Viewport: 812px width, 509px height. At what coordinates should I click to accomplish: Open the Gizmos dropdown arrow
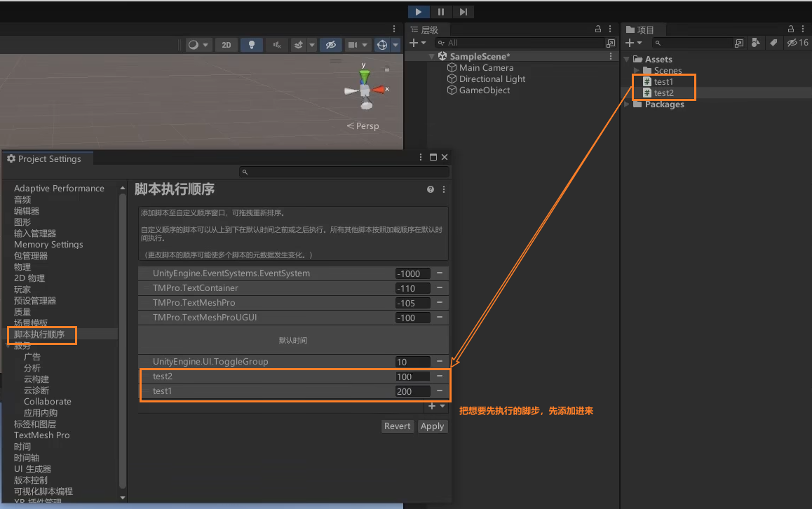tap(395, 45)
